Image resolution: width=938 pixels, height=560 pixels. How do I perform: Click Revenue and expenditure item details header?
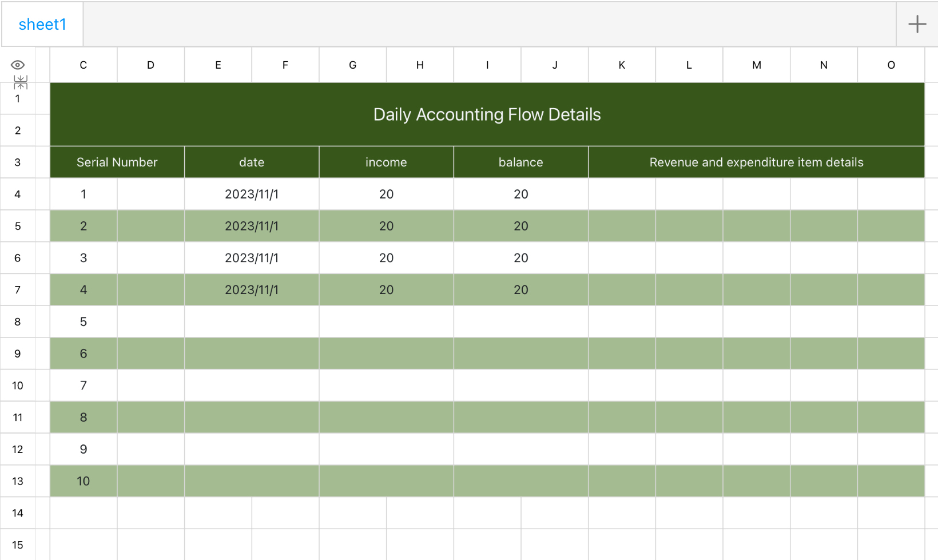[757, 162]
